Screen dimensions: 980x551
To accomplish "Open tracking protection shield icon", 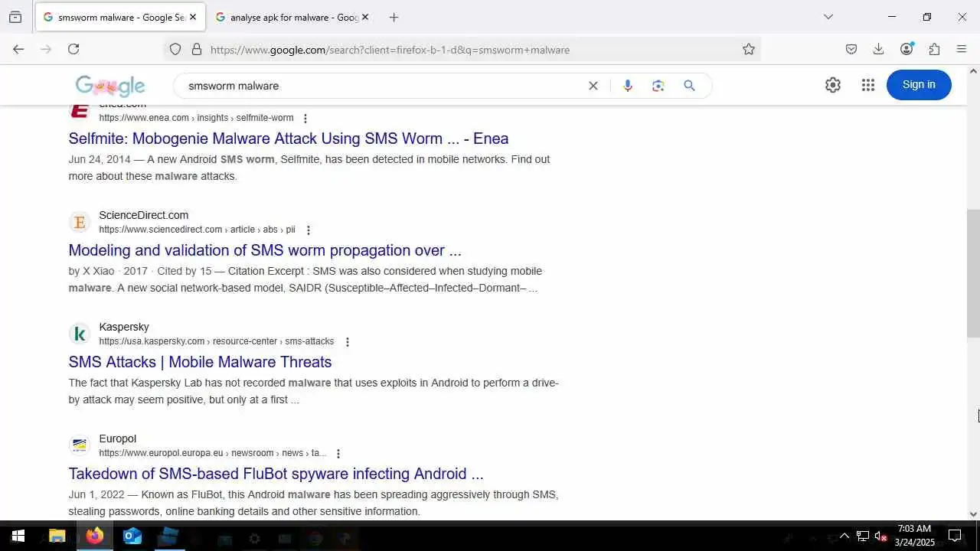I will pyautogui.click(x=175, y=49).
